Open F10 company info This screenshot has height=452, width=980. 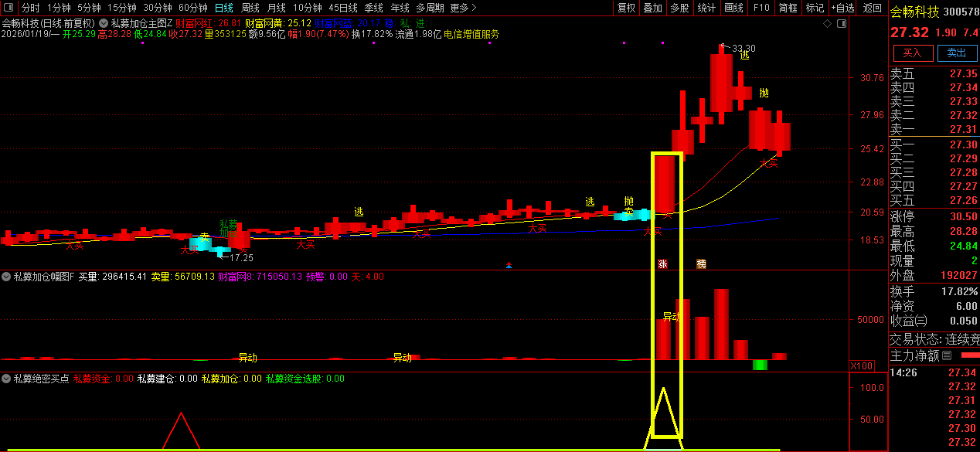pyautogui.click(x=761, y=8)
